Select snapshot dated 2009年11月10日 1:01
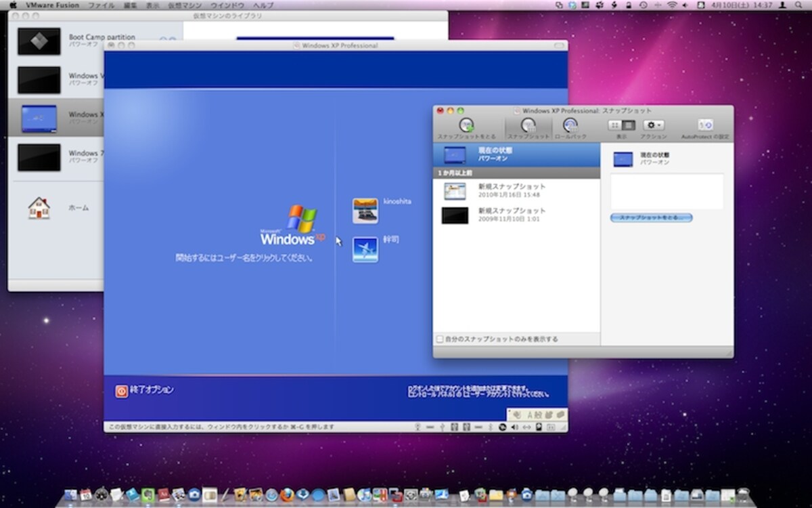The height and width of the screenshot is (508, 812). (516, 215)
